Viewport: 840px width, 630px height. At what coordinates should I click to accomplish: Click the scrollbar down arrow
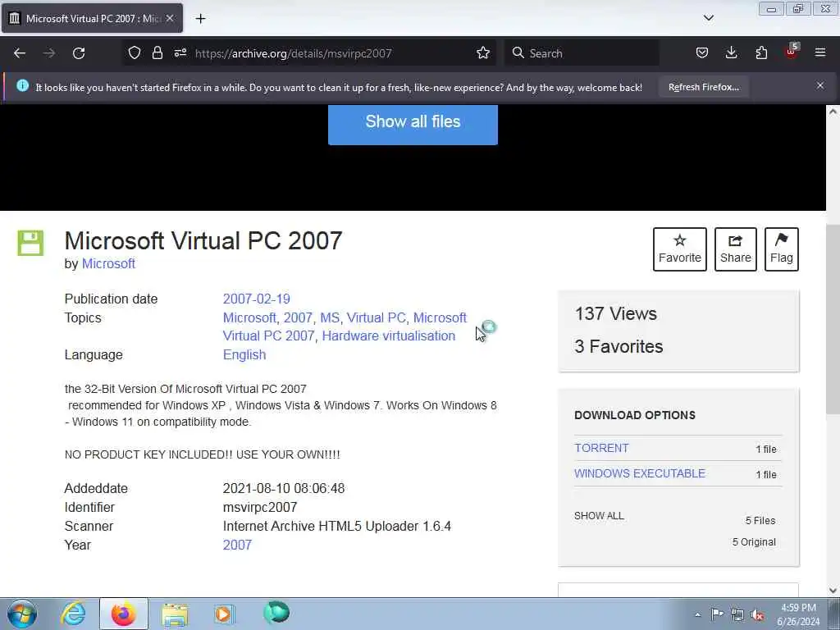833,591
